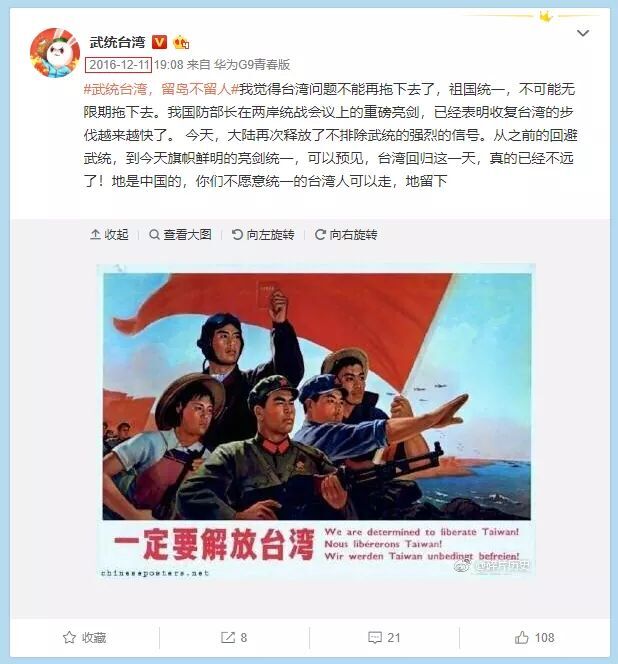Click the magnifier icon beside 查看大图
The image size is (618, 664).
click(x=155, y=234)
